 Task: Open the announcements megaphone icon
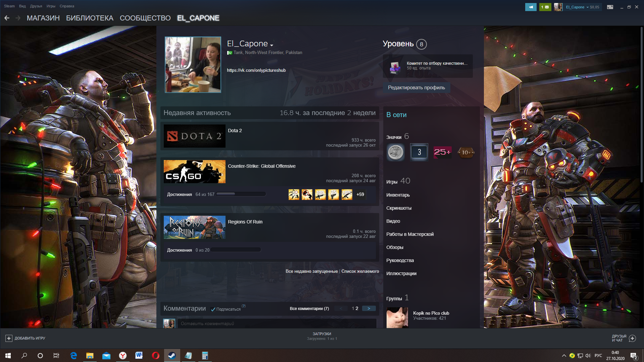coord(531,7)
